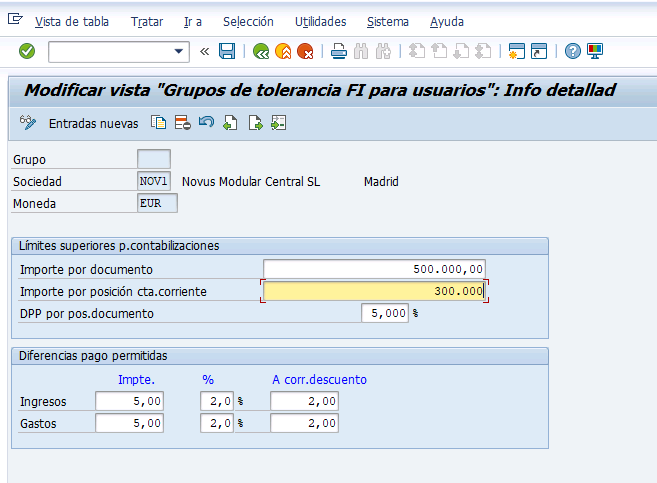Viewport: 657px width, 483px height.
Task: Click Find Next binoculars-plus icon
Action: point(383,52)
